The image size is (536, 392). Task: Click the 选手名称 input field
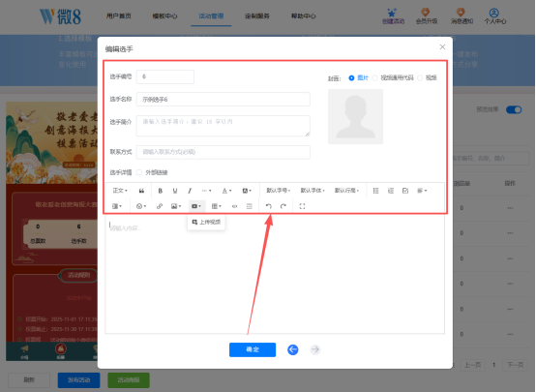click(223, 99)
